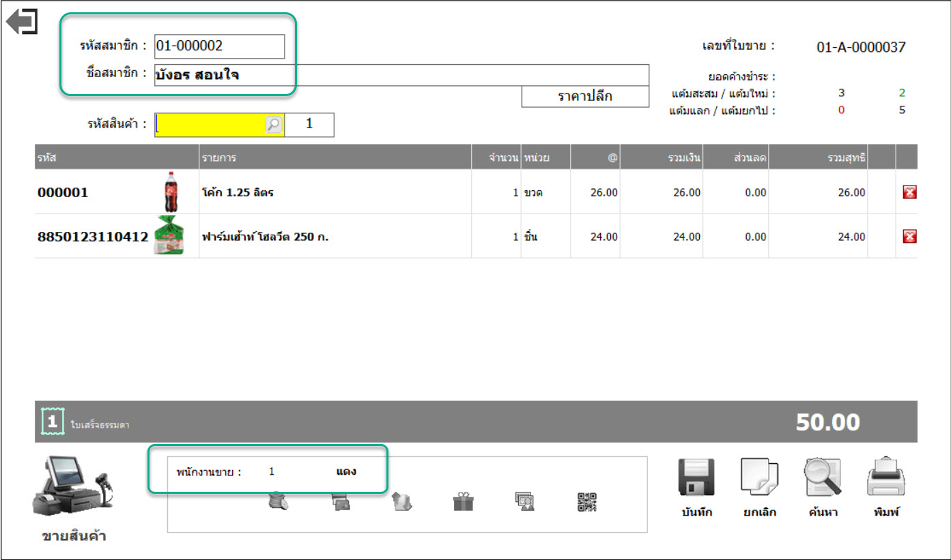Screen dimensions: 951x560
Task: Click the Coke bottle product thumbnail
Action: pos(169,192)
